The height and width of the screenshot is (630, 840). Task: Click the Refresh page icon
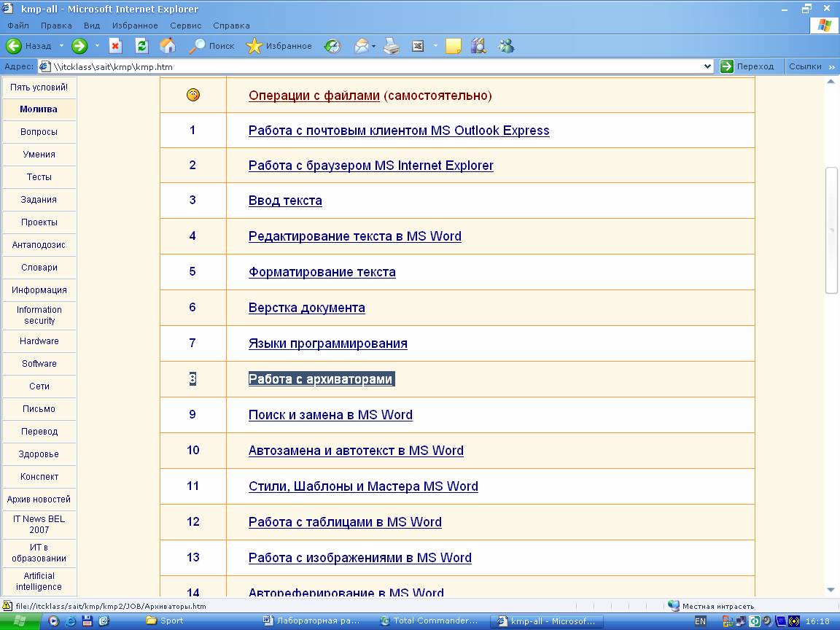pyautogui.click(x=141, y=46)
